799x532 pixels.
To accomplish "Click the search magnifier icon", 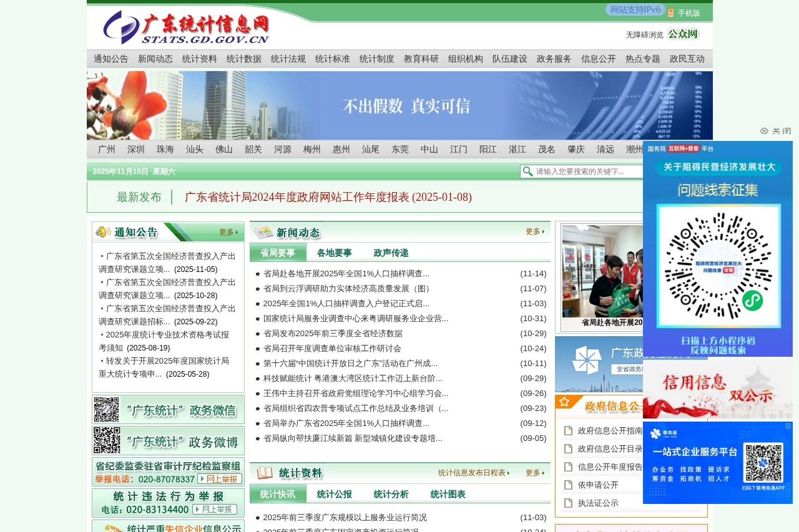I will [528, 172].
